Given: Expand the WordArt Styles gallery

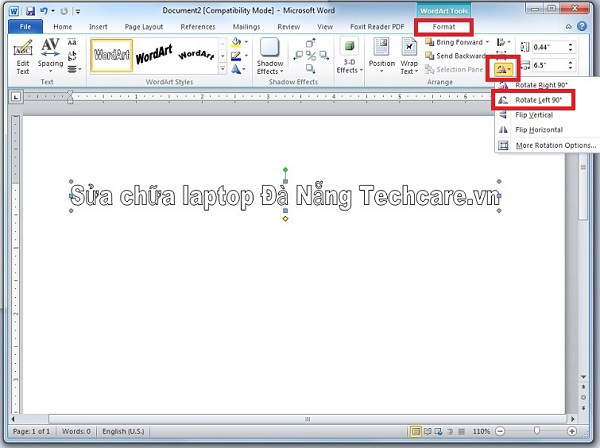Looking at the screenshot, I should (x=219, y=69).
